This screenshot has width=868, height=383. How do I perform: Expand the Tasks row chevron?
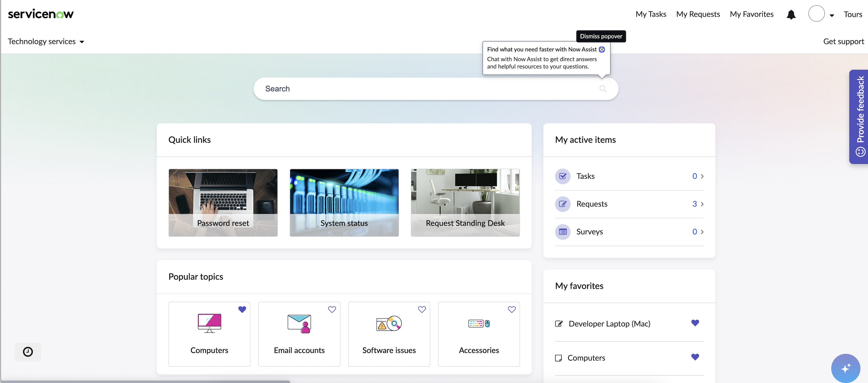pos(702,176)
